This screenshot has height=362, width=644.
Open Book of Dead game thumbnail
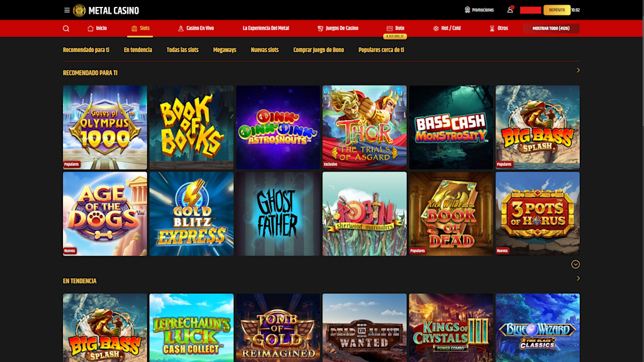(x=451, y=214)
